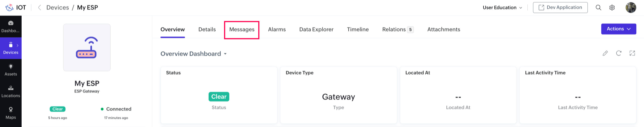Expand dashboard to full screen

tap(632, 53)
